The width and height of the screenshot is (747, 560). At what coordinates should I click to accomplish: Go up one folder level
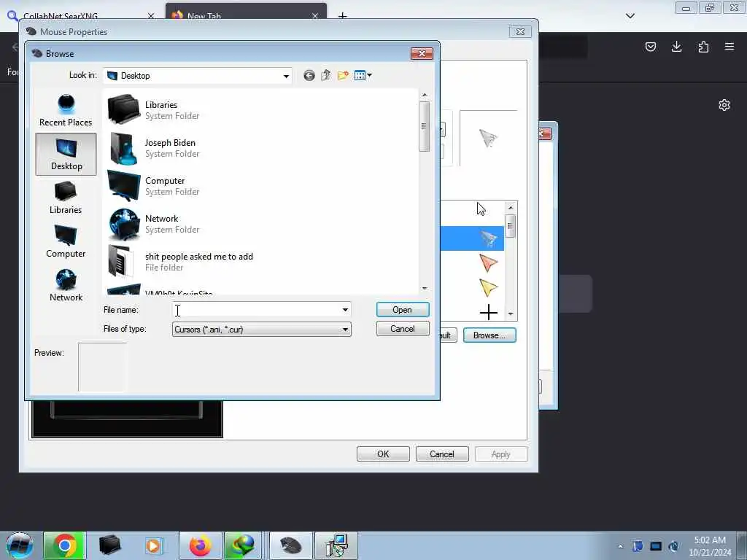326,75
